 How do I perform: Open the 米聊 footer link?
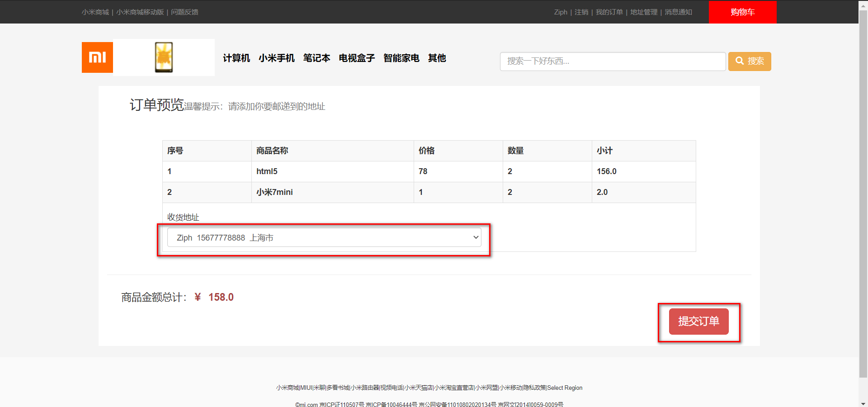pyautogui.click(x=319, y=388)
